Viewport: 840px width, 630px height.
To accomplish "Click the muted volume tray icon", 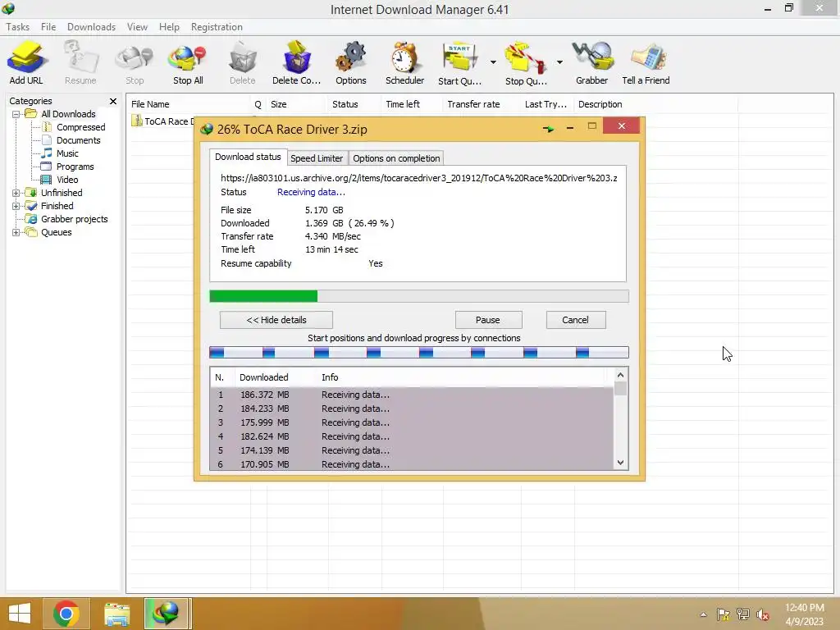I will pos(763,615).
